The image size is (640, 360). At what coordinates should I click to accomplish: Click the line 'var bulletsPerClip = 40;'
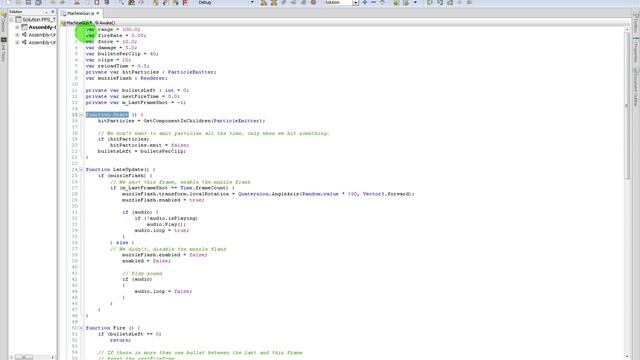[x=122, y=53]
